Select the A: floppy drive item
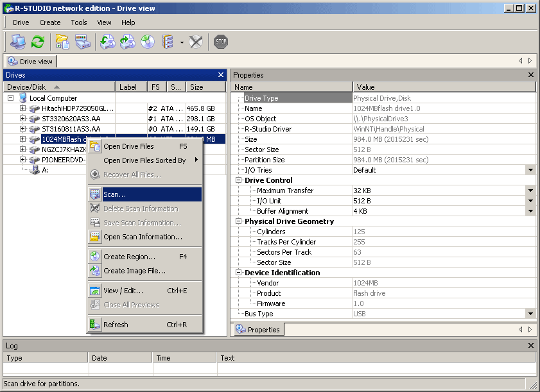Viewport: 540px width, 392px height. (x=45, y=170)
